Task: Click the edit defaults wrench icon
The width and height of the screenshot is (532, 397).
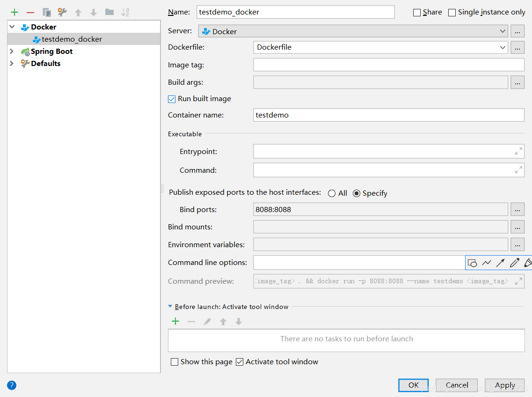Action: coord(62,12)
